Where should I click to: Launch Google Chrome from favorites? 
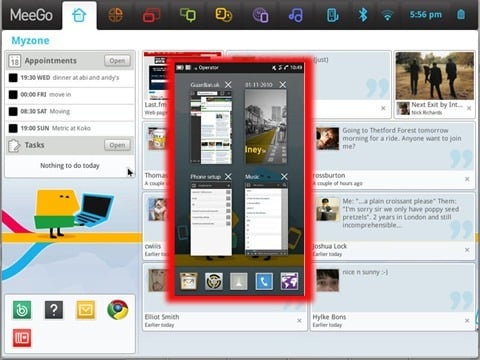coord(118,310)
